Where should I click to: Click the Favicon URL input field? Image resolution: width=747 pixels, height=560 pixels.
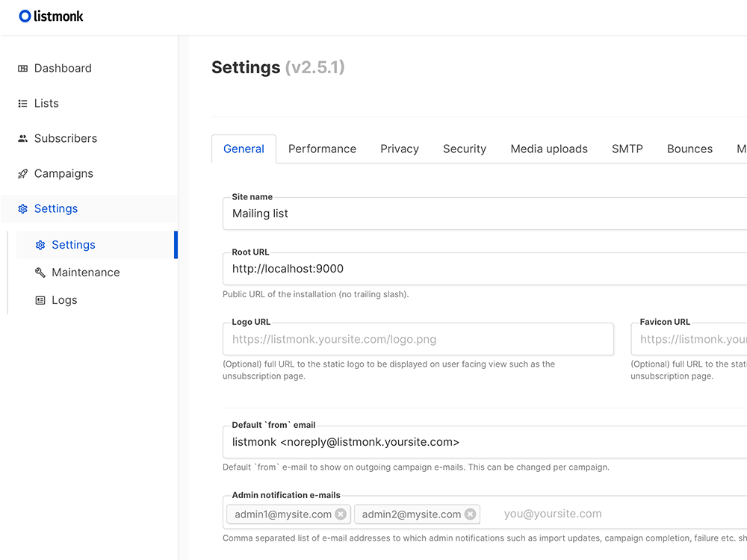(x=689, y=339)
